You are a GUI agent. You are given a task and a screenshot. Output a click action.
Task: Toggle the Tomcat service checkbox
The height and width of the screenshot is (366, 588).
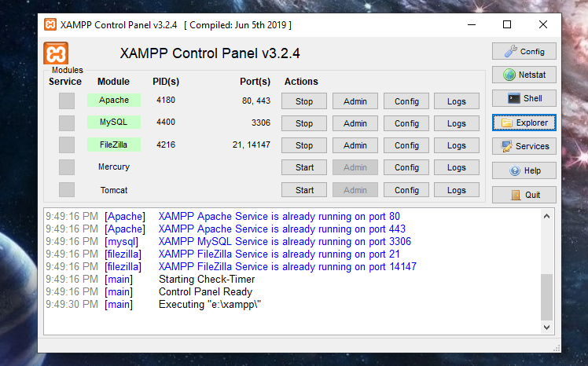pyautogui.click(x=67, y=189)
